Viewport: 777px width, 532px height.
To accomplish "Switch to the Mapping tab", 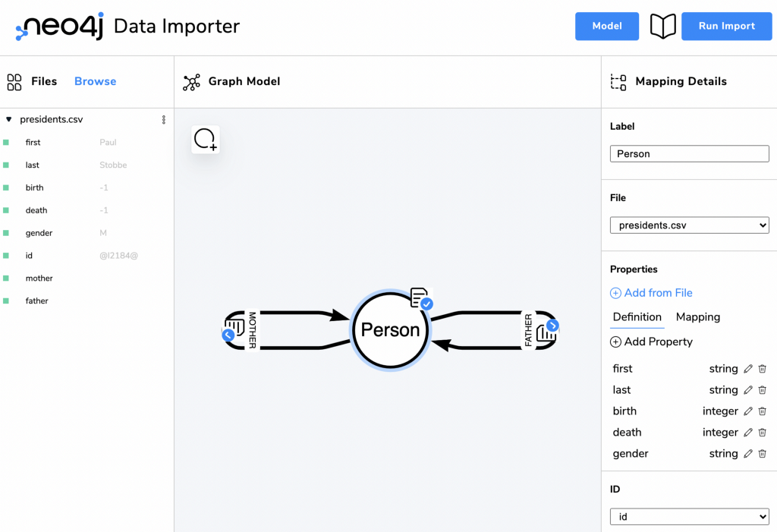I will (x=698, y=317).
